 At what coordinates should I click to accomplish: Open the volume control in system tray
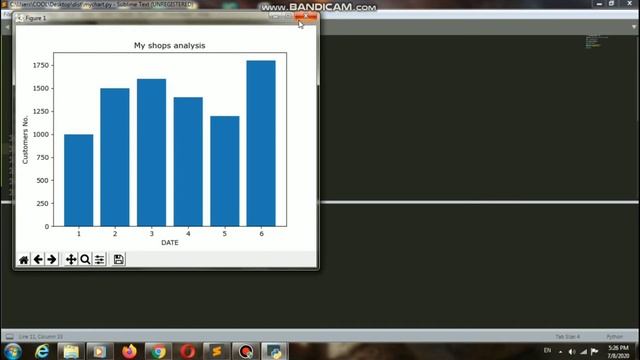(x=572, y=351)
